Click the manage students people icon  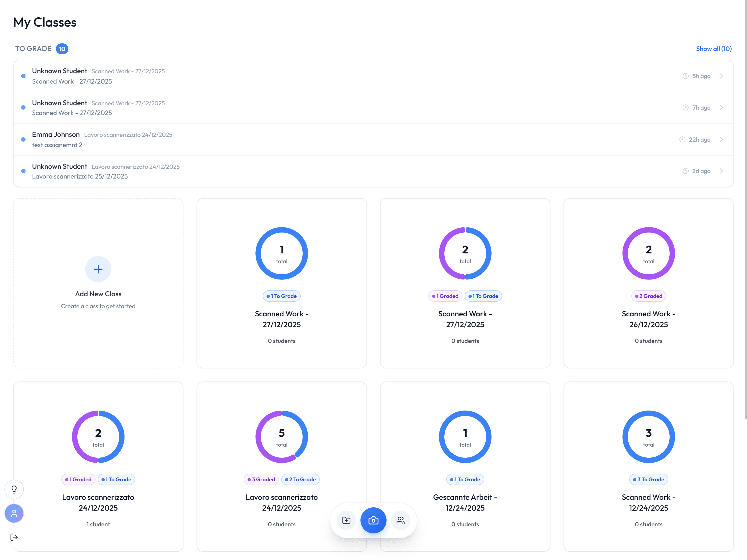pos(401,520)
